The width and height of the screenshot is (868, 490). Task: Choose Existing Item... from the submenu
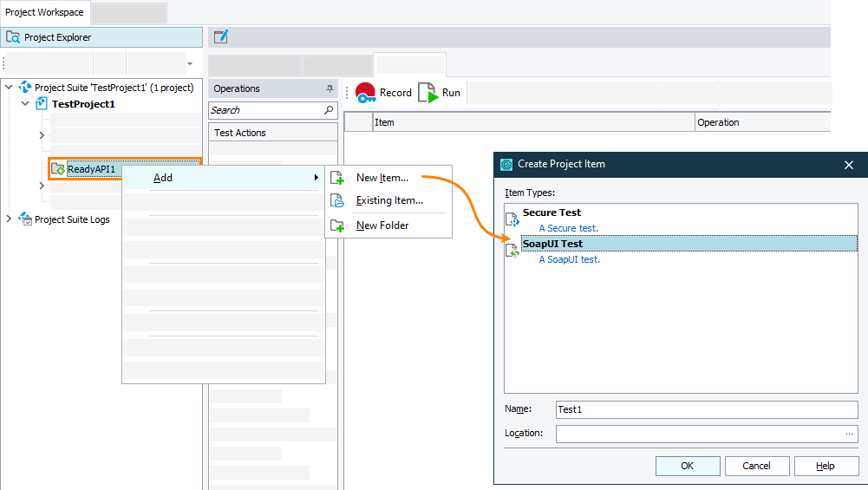tap(389, 201)
